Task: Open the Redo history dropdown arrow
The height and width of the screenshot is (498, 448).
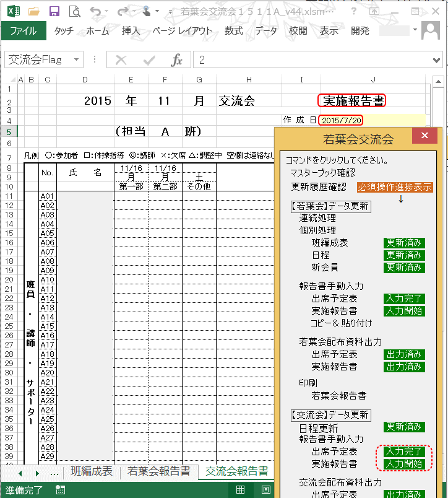Action: [x=134, y=11]
